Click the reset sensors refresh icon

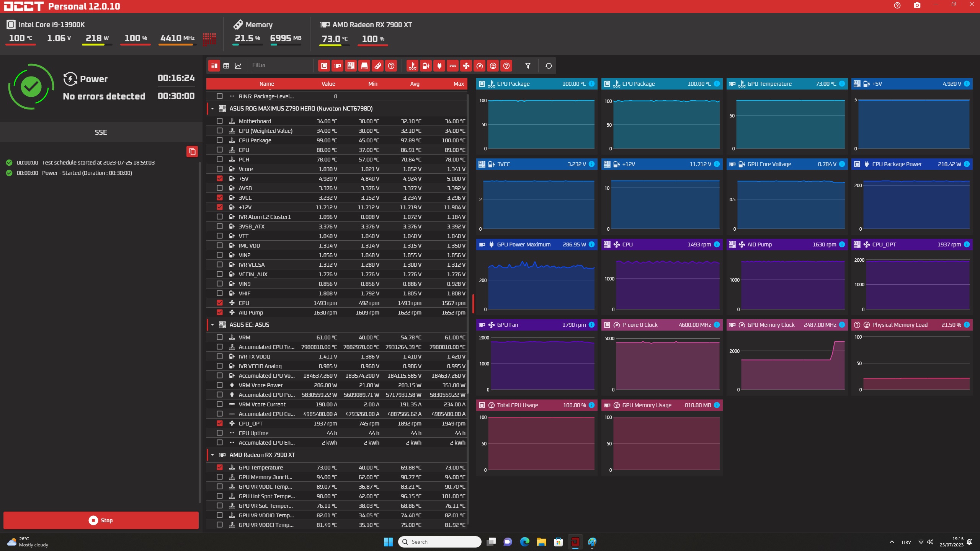coord(549,66)
